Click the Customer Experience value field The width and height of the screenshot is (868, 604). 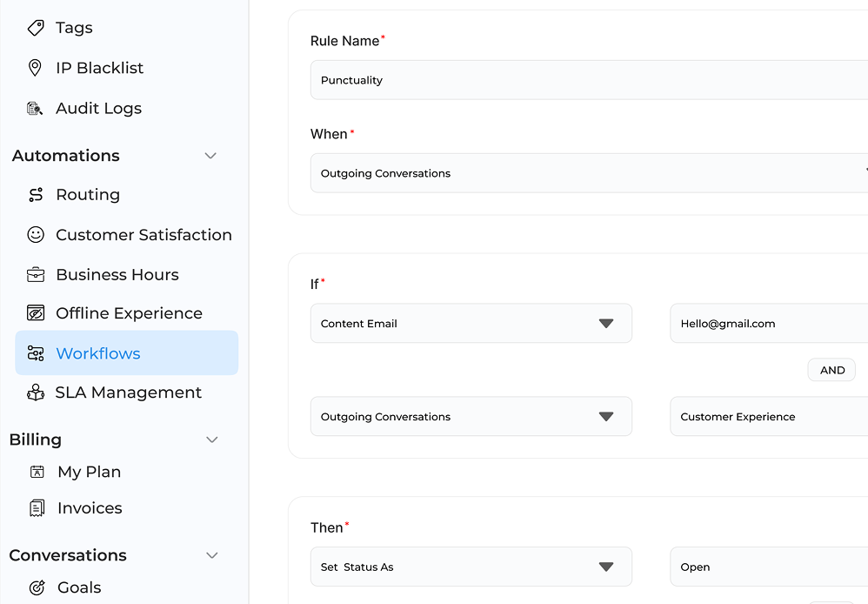769,416
